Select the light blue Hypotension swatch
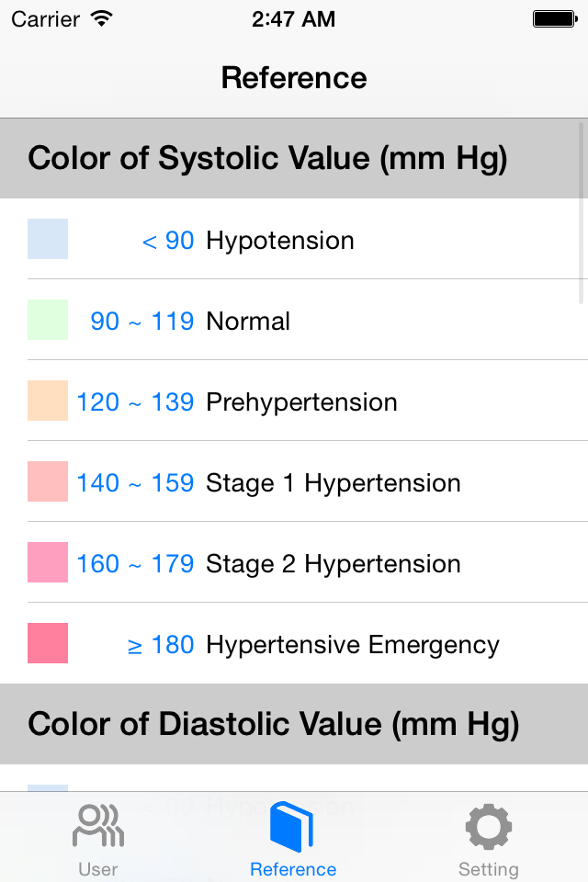Image resolution: width=588 pixels, height=882 pixels. tap(48, 239)
